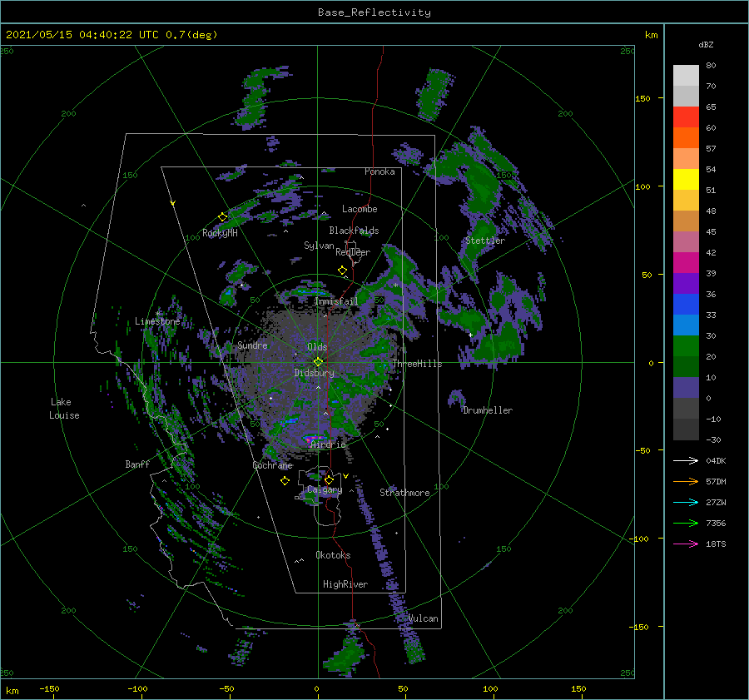Viewport: 749px width, 700px height.
Task: Click the 18TS legend label
Action: pos(716,544)
